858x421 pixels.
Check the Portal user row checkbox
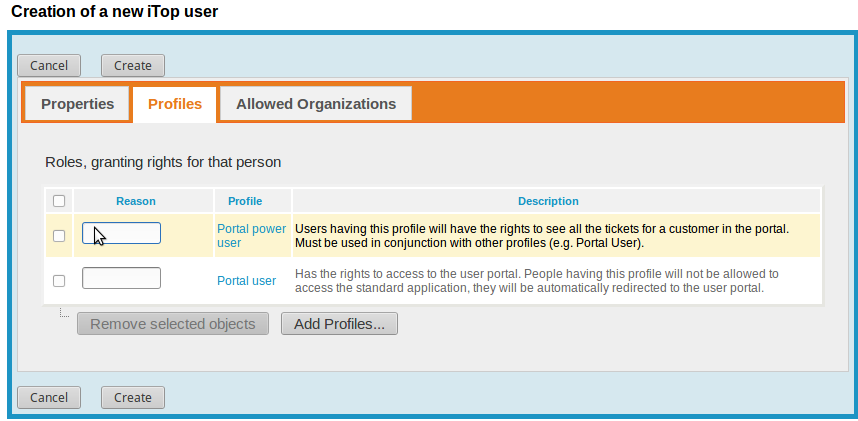tap(59, 281)
